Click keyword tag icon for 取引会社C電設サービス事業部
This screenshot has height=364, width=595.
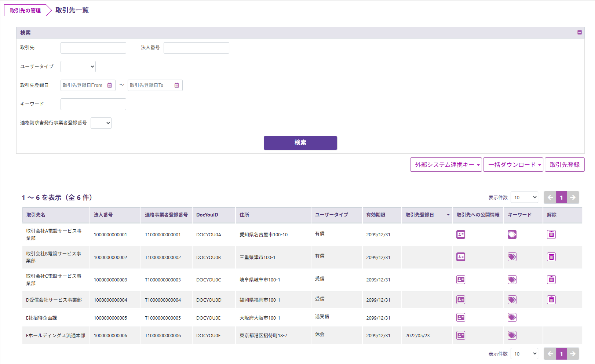point(512,280)
